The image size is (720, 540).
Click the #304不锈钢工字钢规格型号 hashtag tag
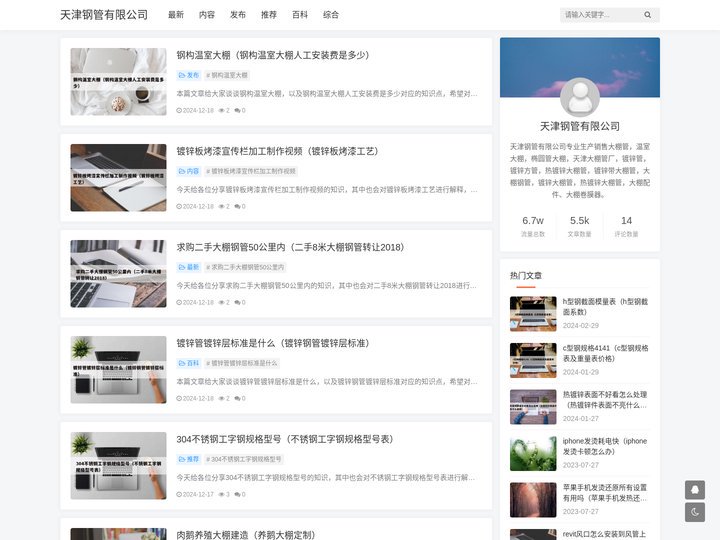coord(244,459)
